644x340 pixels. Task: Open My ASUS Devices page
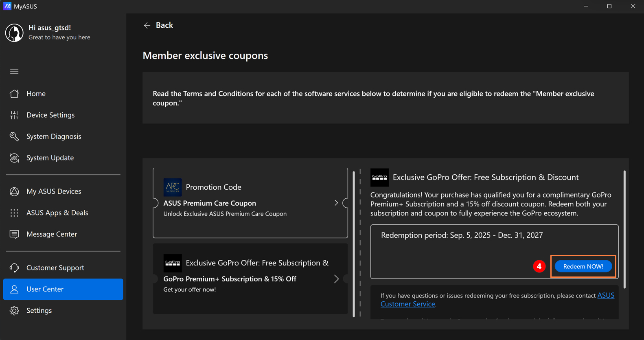tap(54, 191)
